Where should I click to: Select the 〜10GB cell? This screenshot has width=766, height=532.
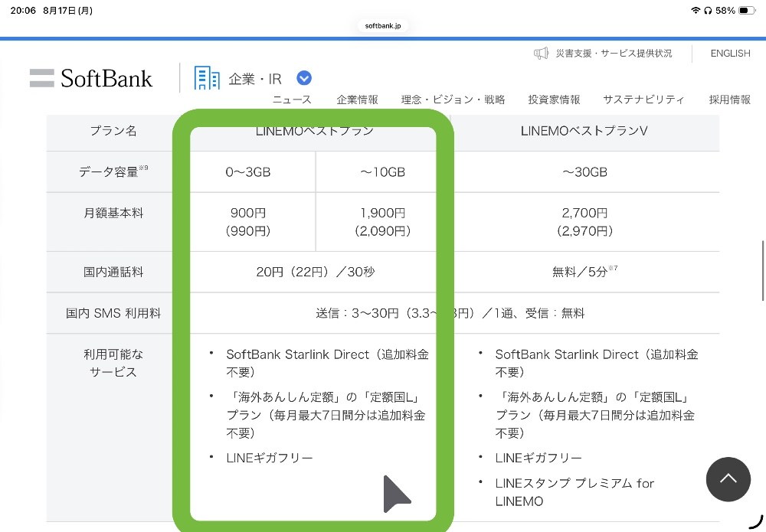click(382, 171)
